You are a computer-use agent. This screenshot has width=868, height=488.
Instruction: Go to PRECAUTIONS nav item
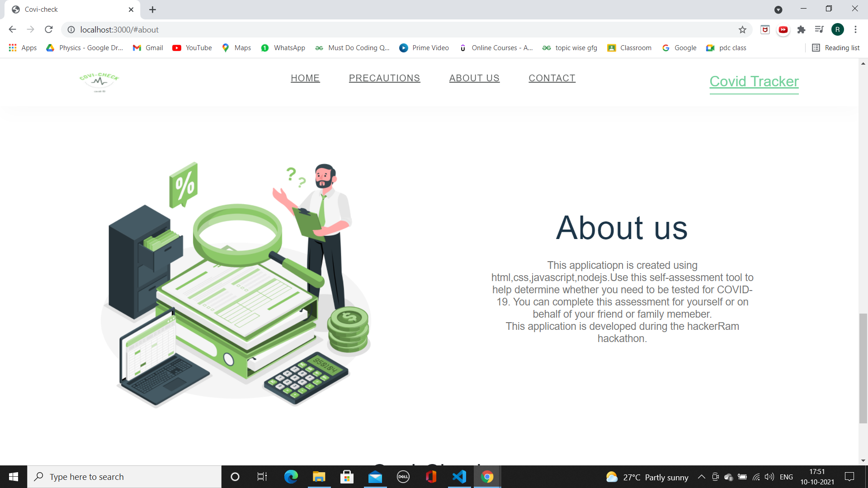tap(384, 78)
